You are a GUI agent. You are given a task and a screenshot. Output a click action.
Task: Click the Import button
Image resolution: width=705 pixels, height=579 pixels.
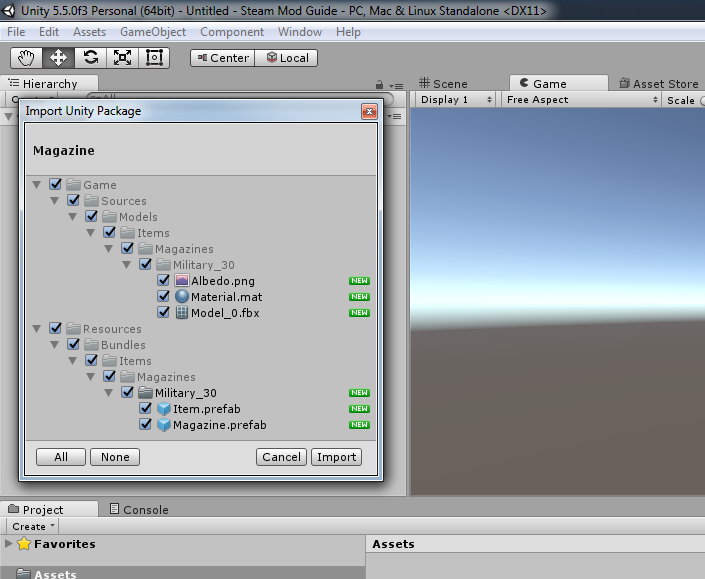tap(336, 457)
